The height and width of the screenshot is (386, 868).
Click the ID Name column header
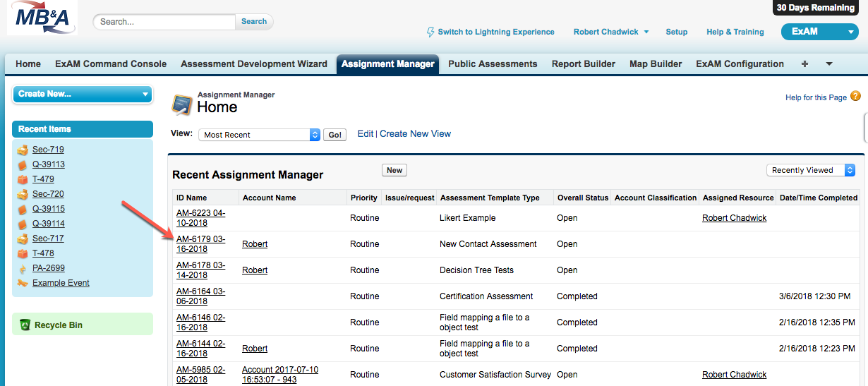click(x=192, y=198)
